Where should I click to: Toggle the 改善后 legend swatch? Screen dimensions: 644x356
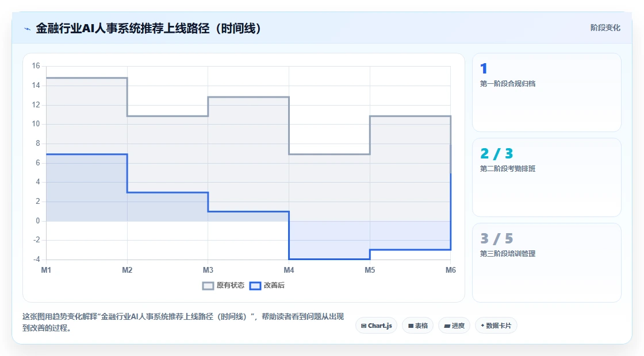click(x=255, y=286)
